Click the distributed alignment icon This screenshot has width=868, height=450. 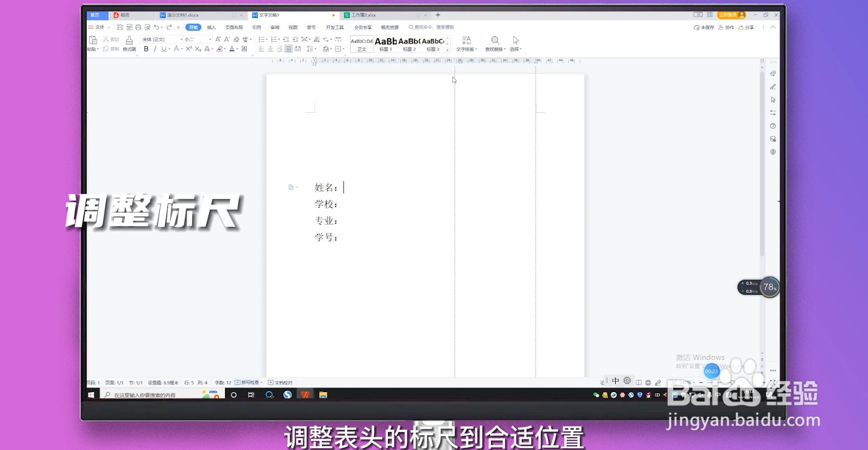[x=298, y=49]
